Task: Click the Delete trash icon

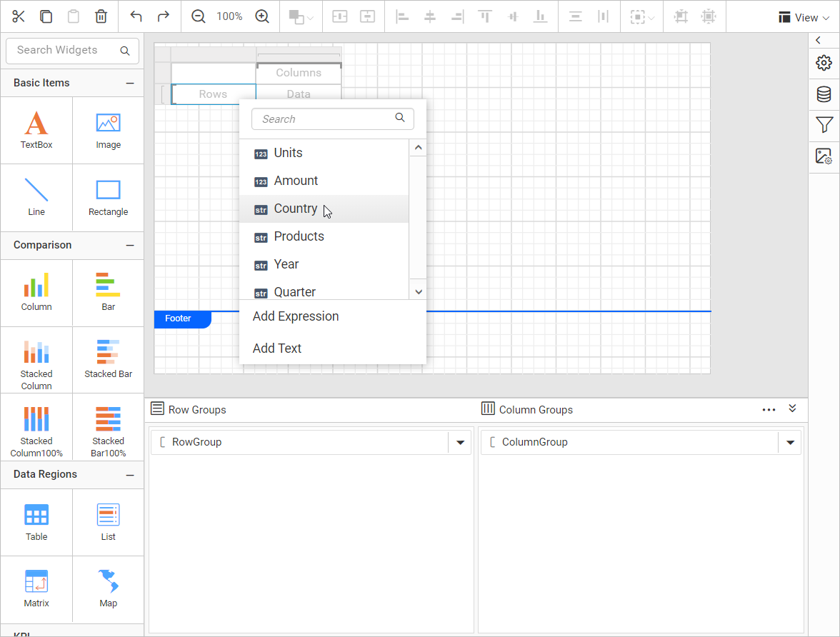Action: coord(101,16)
